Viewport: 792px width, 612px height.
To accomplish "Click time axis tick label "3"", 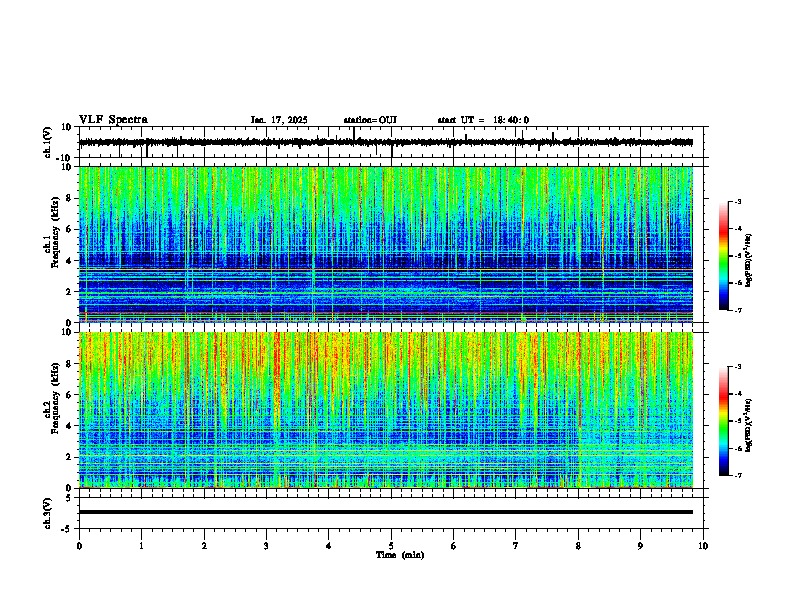I will pyautogui.click(x=266, y=546).
